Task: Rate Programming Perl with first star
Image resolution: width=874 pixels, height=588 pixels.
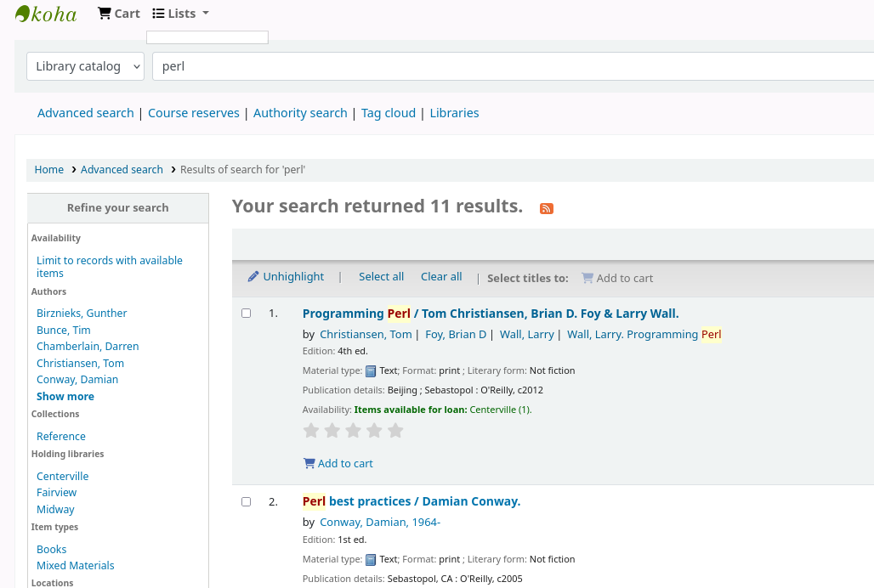Action: (x=311, y=431)
